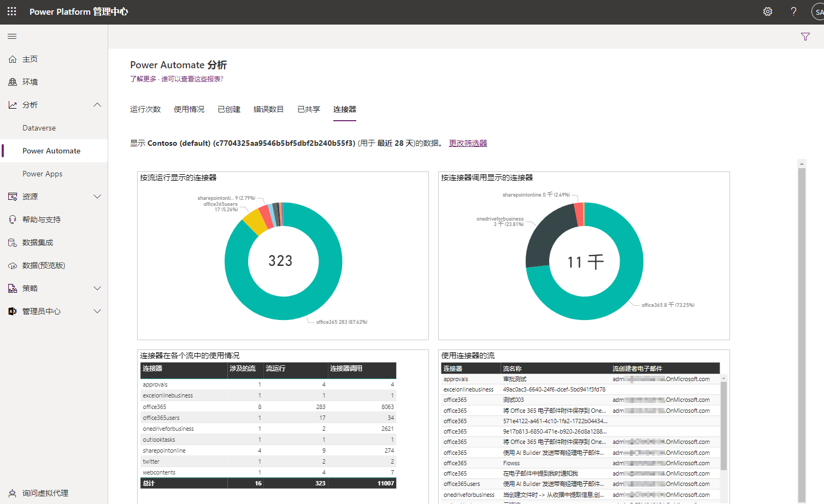Click the 测试003 flow name

click(513, 400)
